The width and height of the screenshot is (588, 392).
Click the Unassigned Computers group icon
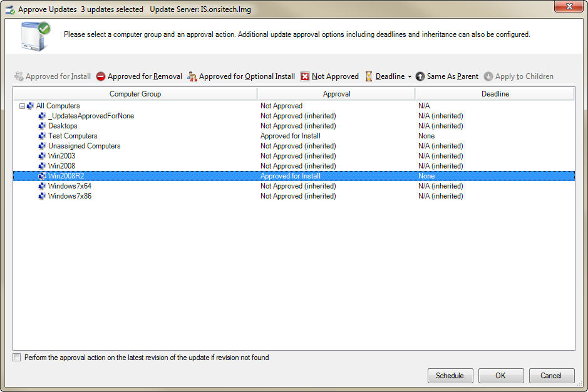pos(42,146)
